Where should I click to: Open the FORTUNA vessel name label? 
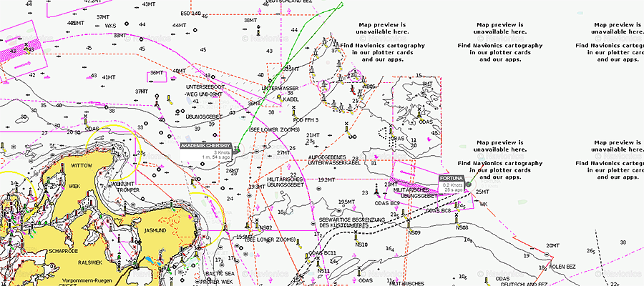pyautogui.click(x=452, y=179)
